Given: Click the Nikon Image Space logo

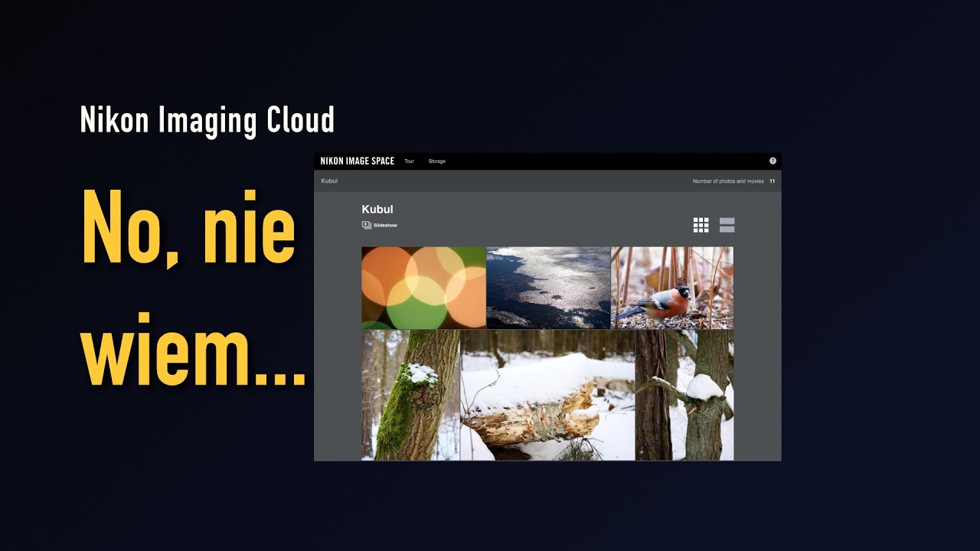Looking at the screenshot, I should 358,161.
